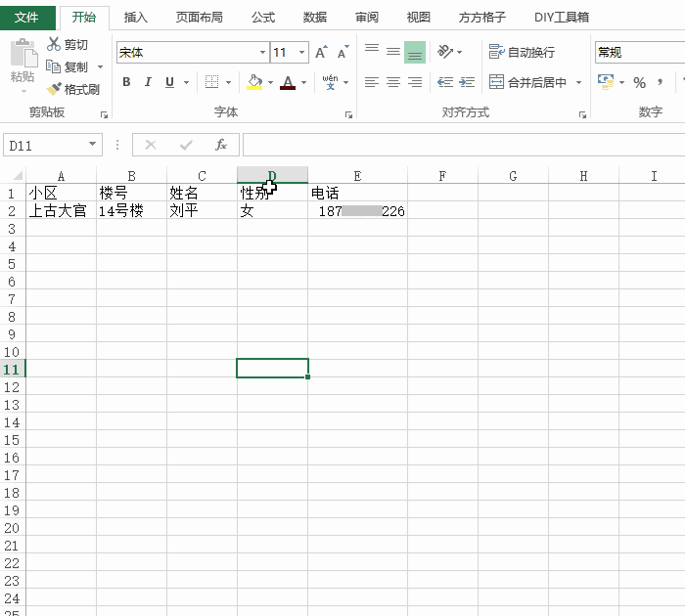This screenshot has height=616, width=685.
Task: Open the 方方格子 add-in tab
Action: [x=482, y=18]
